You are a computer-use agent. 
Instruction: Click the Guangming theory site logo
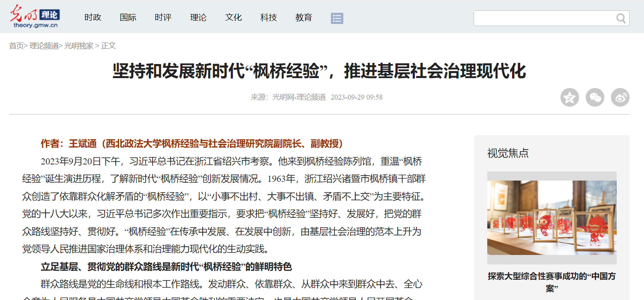(x=35, y=17)
